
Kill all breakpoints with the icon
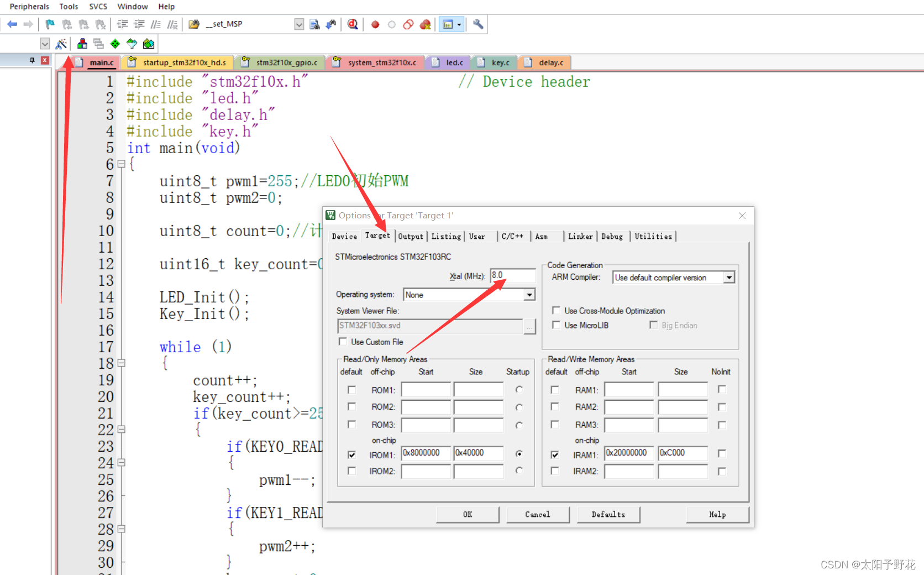pyautogui.click(x=425, y=24)
